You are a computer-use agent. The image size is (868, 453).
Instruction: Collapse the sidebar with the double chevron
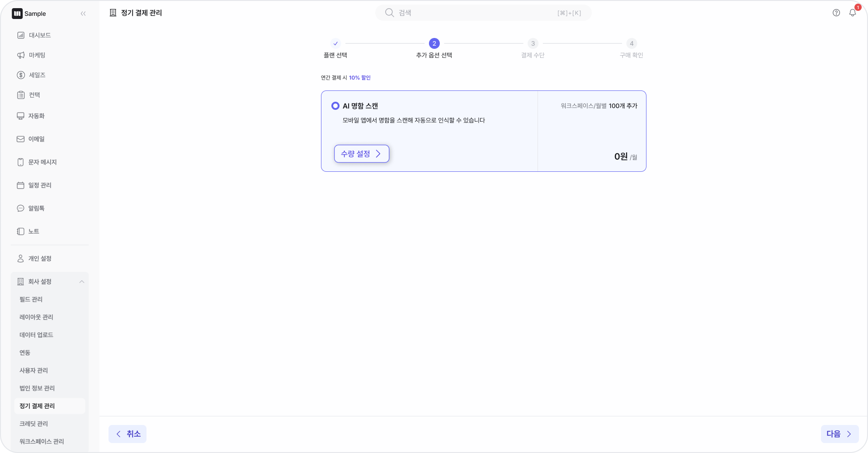coord(83,14)
